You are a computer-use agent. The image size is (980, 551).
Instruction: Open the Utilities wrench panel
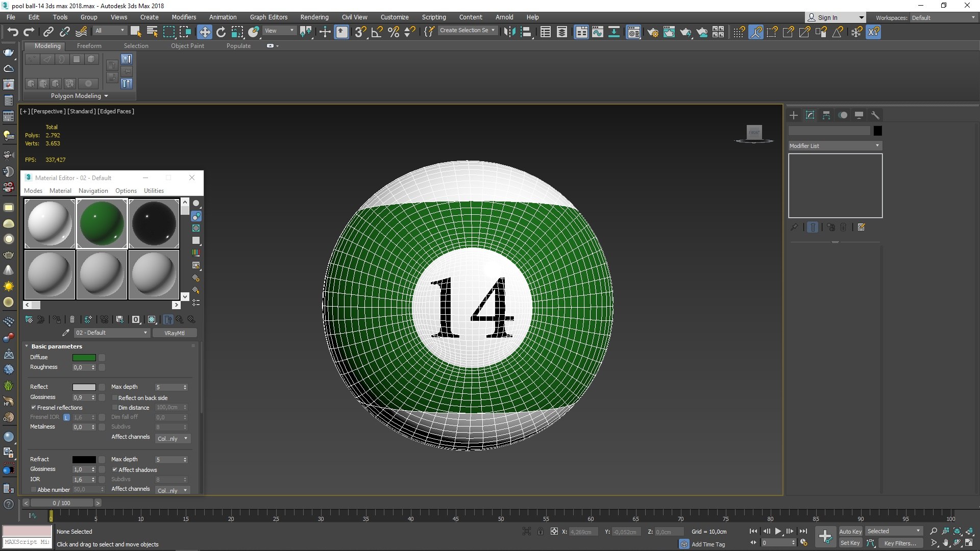[875, 115]
